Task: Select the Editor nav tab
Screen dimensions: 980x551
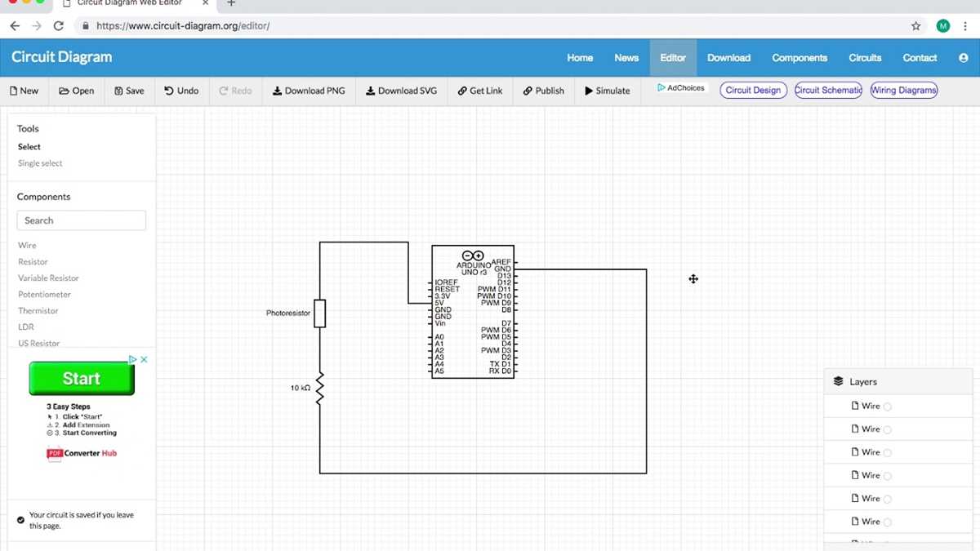Action: 673,58
